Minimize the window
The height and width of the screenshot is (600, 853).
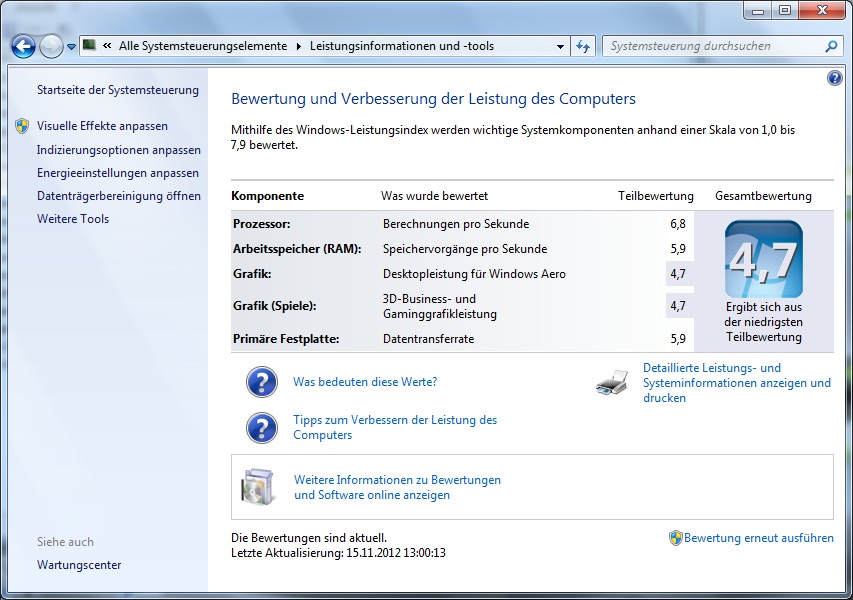758,10
